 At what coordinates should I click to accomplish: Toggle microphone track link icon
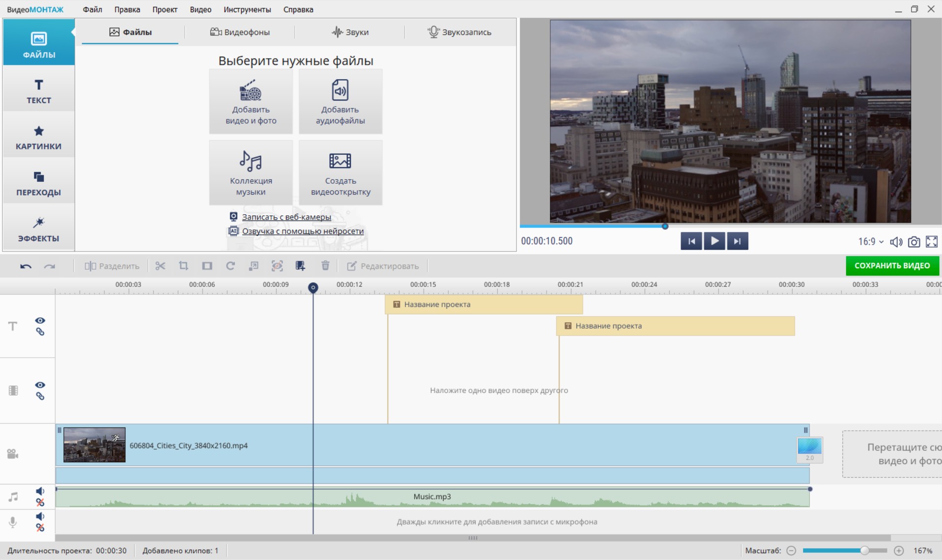click(x=40, y=528)
